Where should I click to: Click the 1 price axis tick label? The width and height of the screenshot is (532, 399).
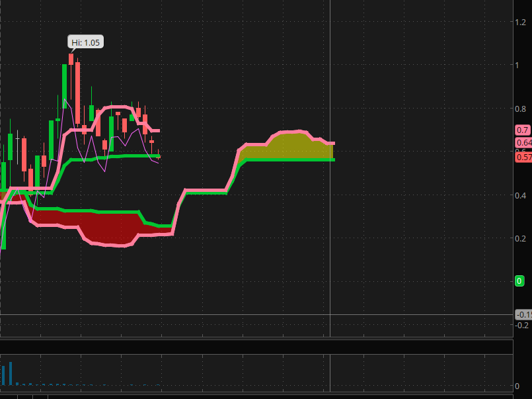pos(518,65)
